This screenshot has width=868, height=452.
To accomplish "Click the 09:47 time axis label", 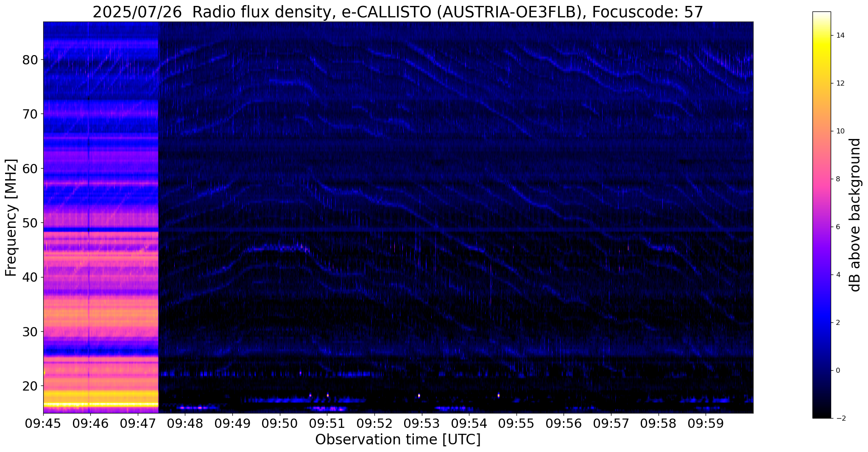I will pos(138,424).
